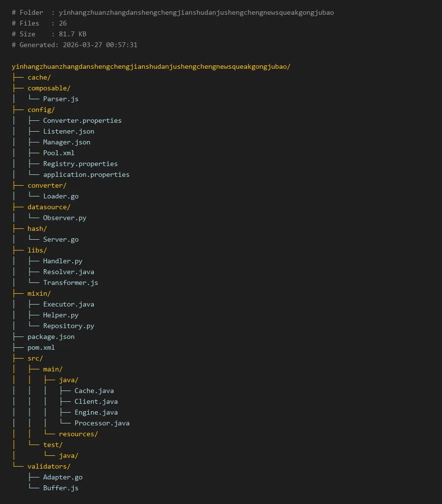Screen dimensions: 442x504
Task: Select Processor.java under main/java
Action: pyautogui.click(x=102, y=423)
